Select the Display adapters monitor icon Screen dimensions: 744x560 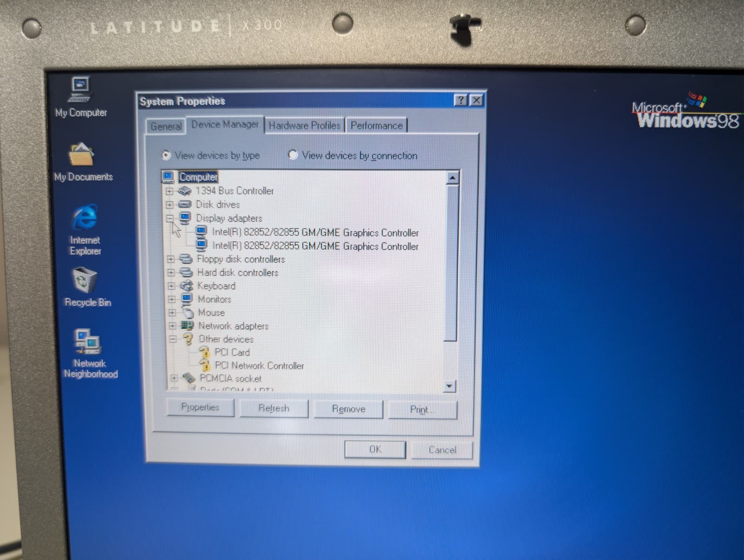point(186,218)
